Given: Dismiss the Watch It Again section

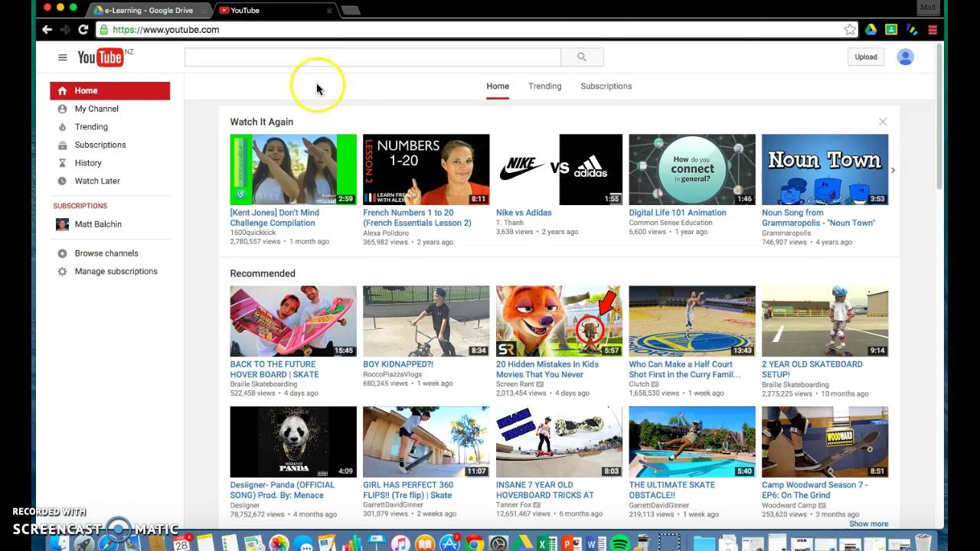Looking at the screenshot, I should click(x=883, y=122).
